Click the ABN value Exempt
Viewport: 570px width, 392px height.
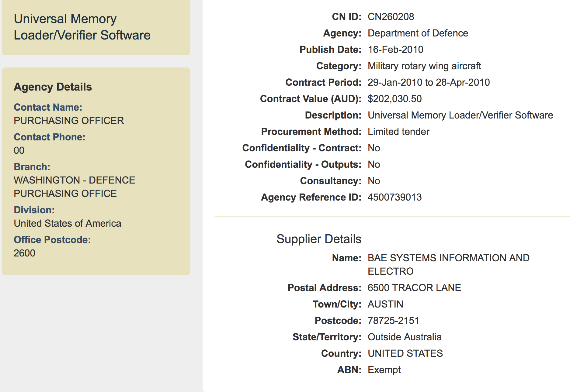[x=384, y=370]
